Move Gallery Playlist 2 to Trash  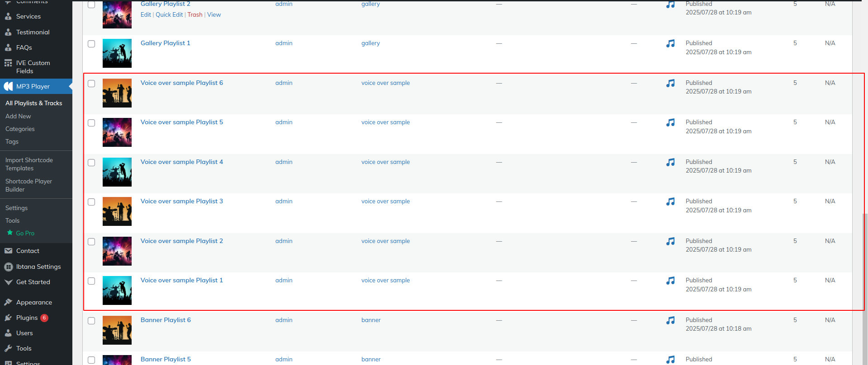click(x=195, y=14)
